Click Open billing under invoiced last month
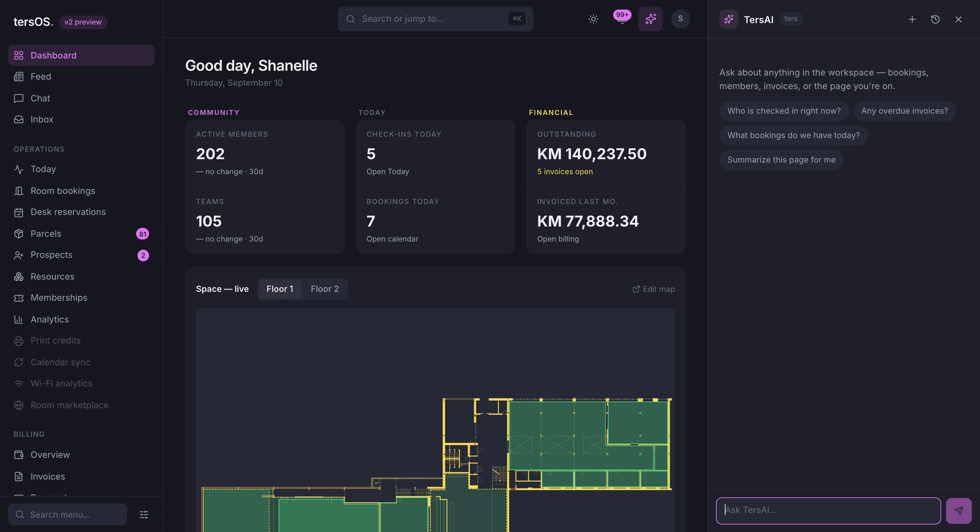This screenshot has height=532, width=980. 558,239
